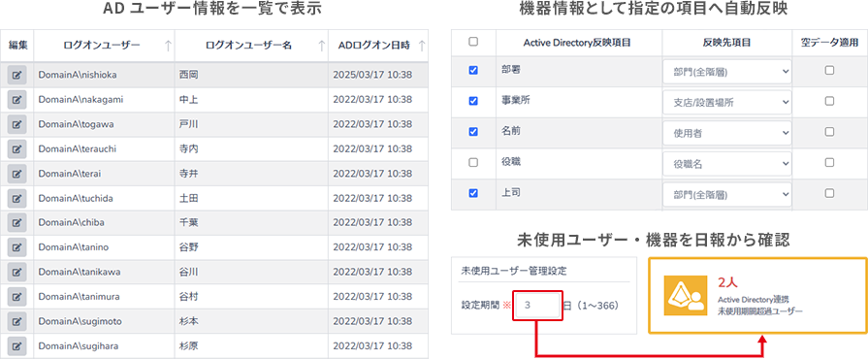Open 使用者 dropdown for 名前
868x359 pixels.
point(726,133)
